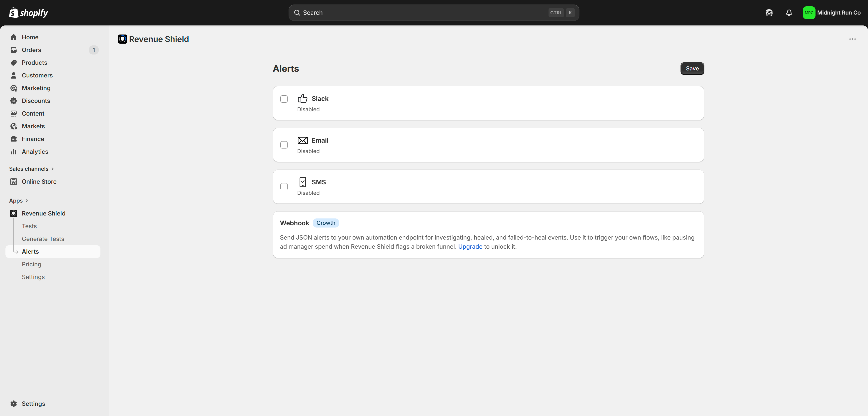
Task: Click the Markets globe icon
Action: coord(13,126)
